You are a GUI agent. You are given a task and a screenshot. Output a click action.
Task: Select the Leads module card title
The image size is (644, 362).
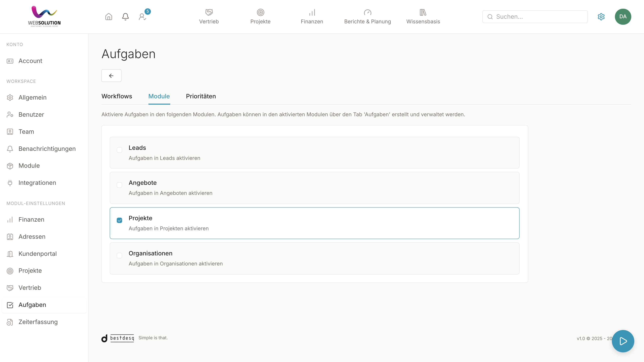[137, 148]
